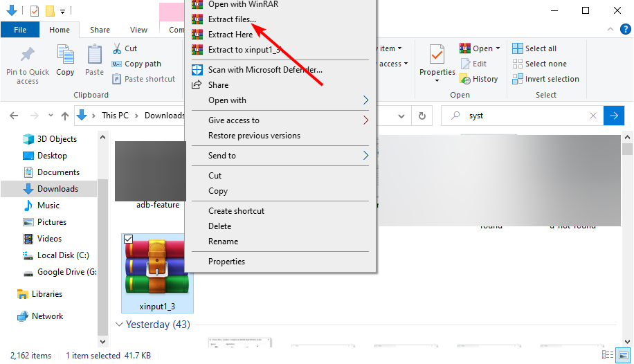Open Music in the navigation pane
Screen dimensions: 634x364
(42, 205)
